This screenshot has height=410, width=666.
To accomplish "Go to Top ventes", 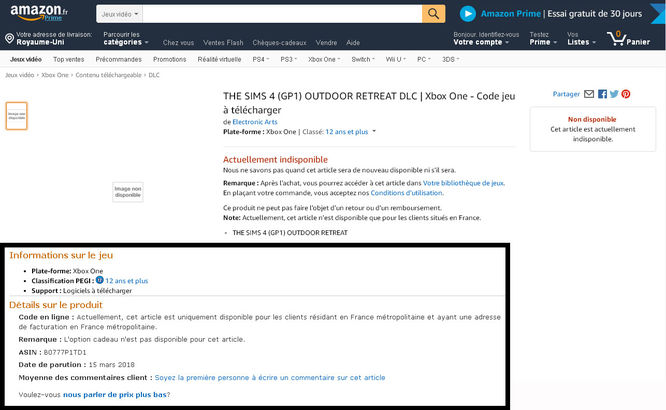I will coord(68,59).
